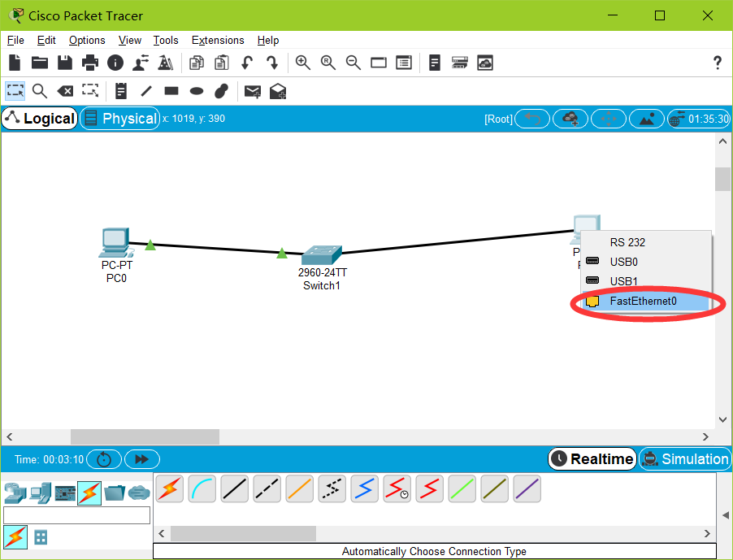Viewport: 733px width, 560px height.
Task: Select the Connections lightning category
Action: pyautogui.click(x=89, y=493)
